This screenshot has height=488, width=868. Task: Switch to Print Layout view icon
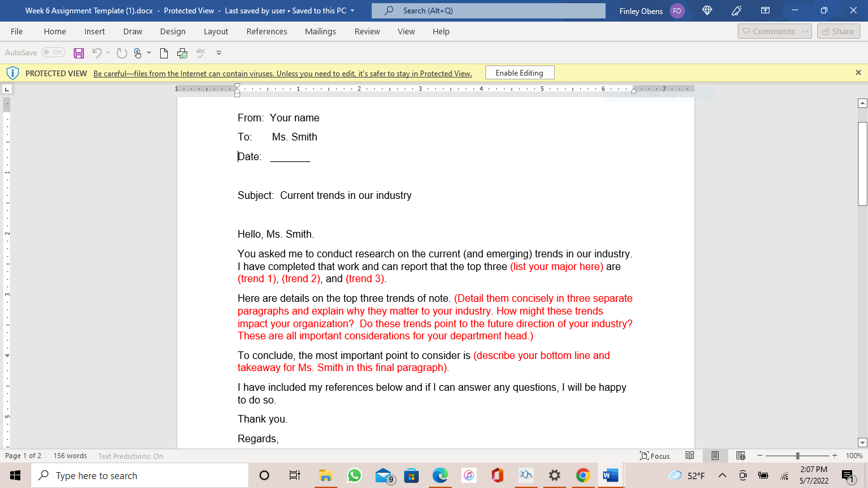[x=715, y=456]
